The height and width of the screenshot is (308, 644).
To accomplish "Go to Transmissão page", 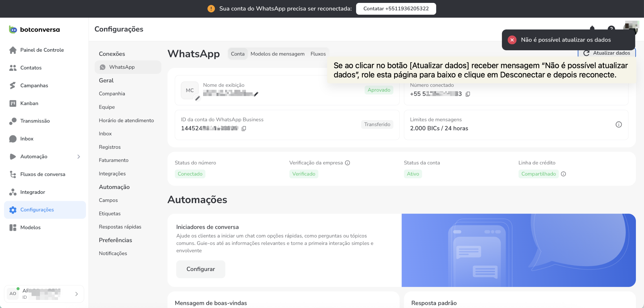I will click(35, 121).
